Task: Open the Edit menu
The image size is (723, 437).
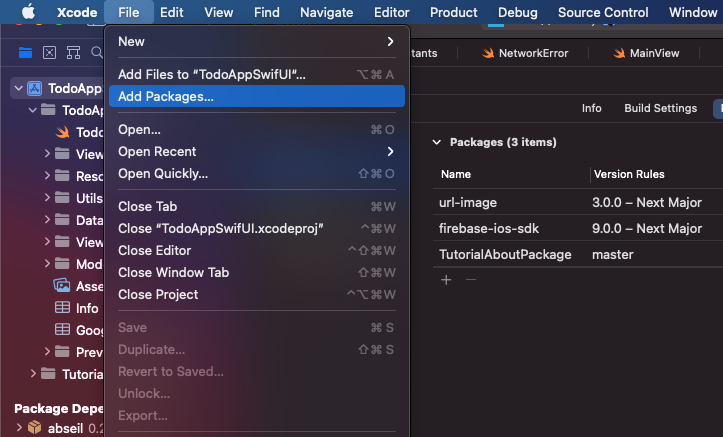Action: 172,12
